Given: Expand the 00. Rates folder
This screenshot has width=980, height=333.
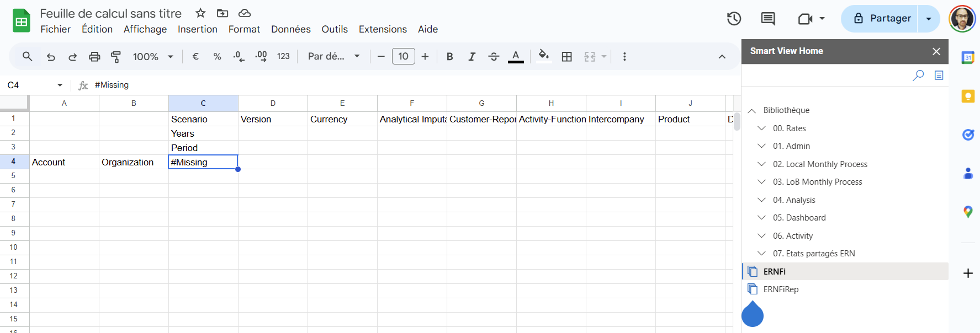Looking at the screenshot, I should coord(761,128).
